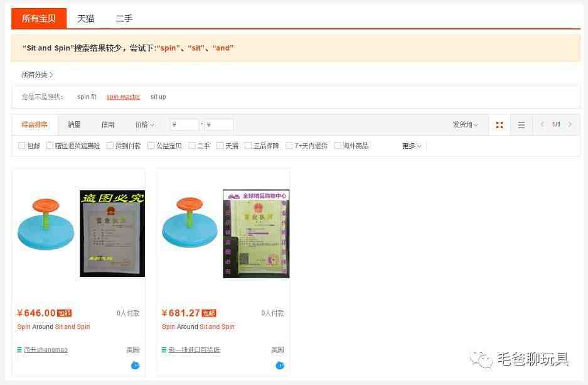Enable the 赠送退货运费险 checkbox
The width and height of the screenshot is (588, 385).
(x=50, y=146)
